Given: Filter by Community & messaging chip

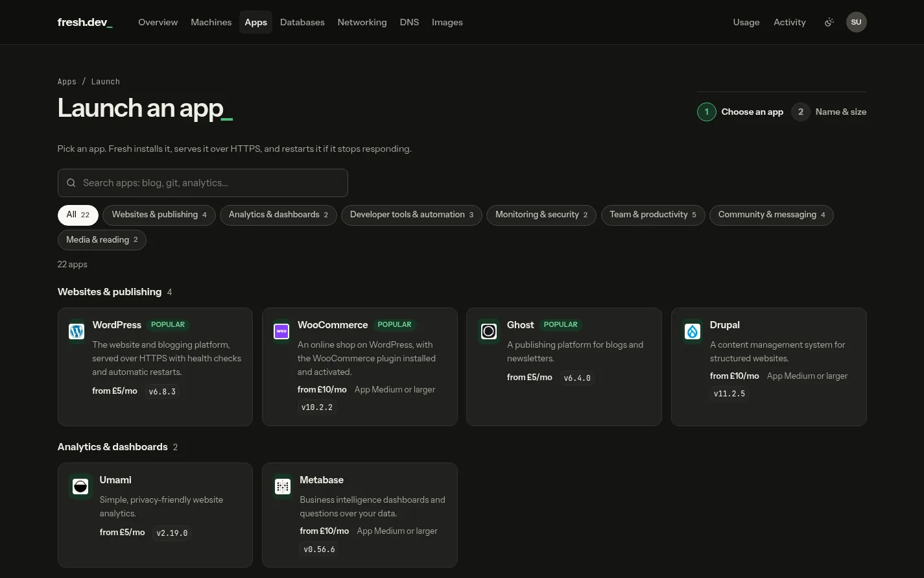Looking at the screenshot, I should pyautogui.click(x=772, y=215).
